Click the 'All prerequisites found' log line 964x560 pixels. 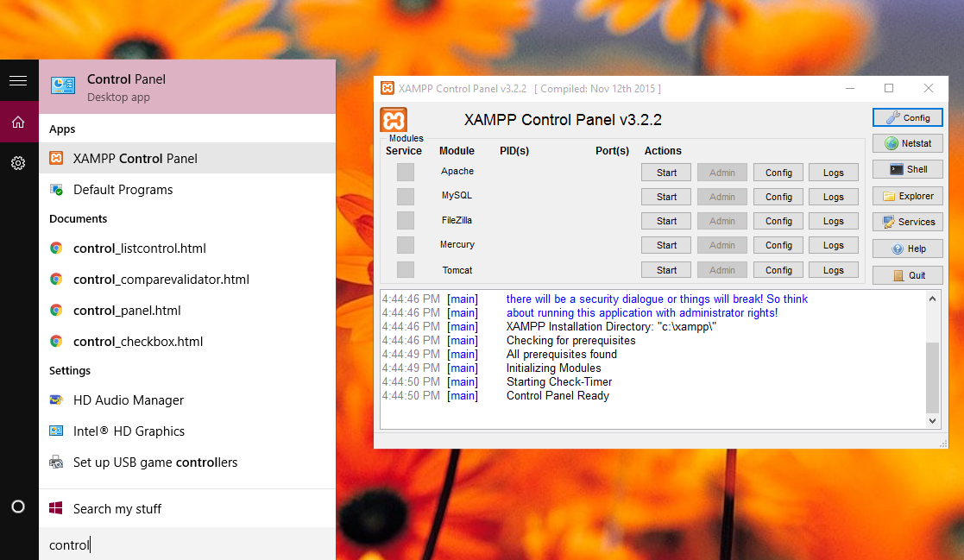[x=561, y=354]
